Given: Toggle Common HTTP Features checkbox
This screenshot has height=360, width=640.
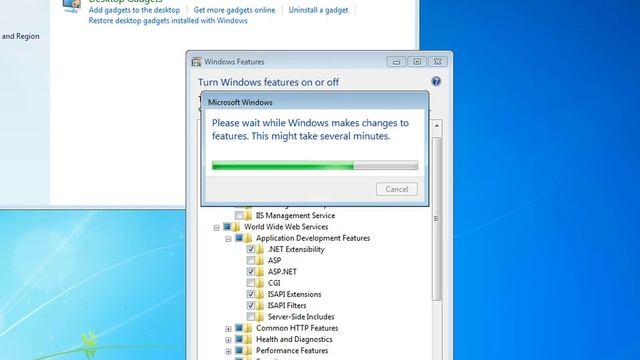Looking at the screenshot, I should click(239, 328).
